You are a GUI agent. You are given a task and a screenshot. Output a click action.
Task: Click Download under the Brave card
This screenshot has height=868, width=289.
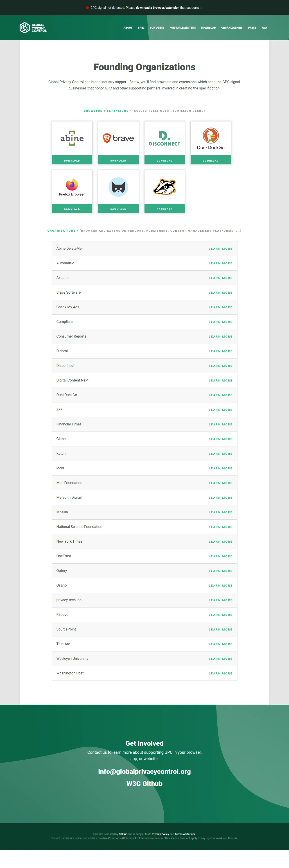coord(118,160)
